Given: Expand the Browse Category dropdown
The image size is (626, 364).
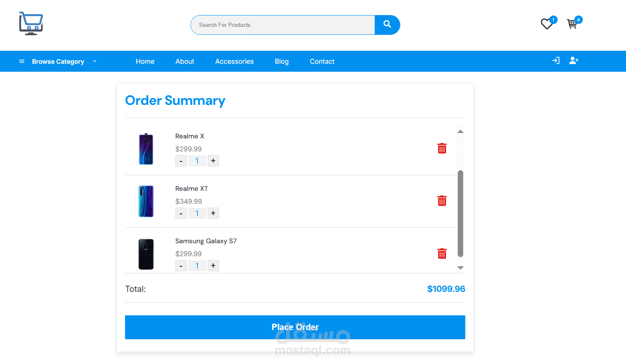Looking at the screenshot, I should [58, 62].
